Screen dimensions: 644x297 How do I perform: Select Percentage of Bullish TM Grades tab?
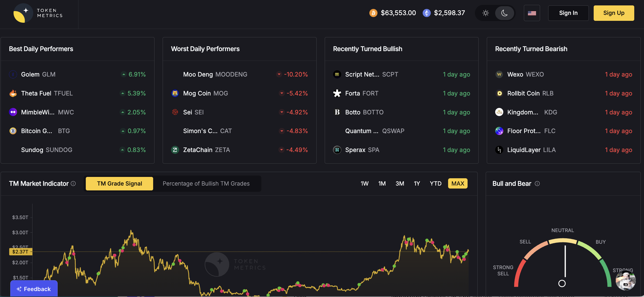pos(206,184)
